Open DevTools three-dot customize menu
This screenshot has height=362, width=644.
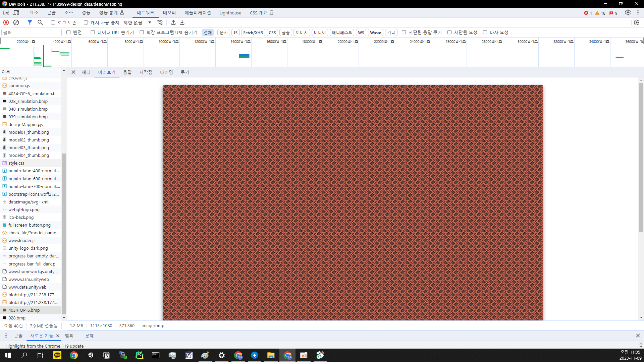tap(638, 12)
